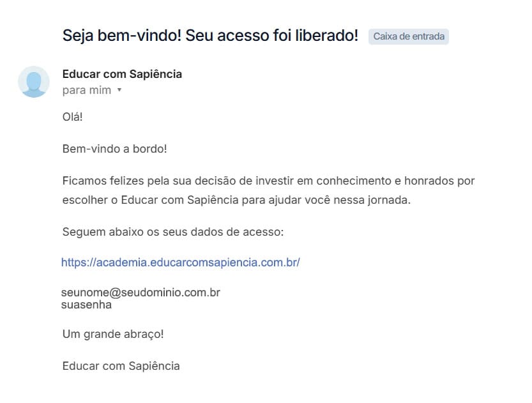Screen dimensions: 532x403
Task: Click the password text 'suasenha'
Action: 86,305
